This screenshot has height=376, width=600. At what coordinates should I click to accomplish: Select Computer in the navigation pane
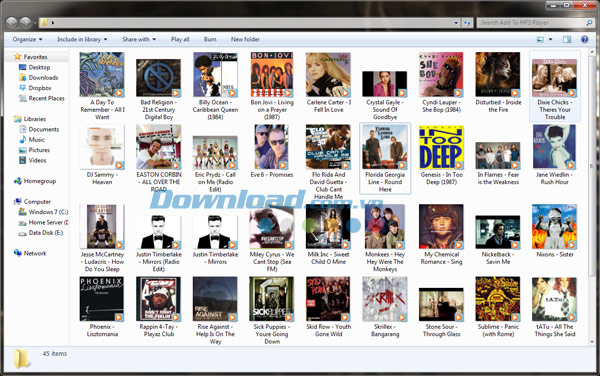[32, 202]
